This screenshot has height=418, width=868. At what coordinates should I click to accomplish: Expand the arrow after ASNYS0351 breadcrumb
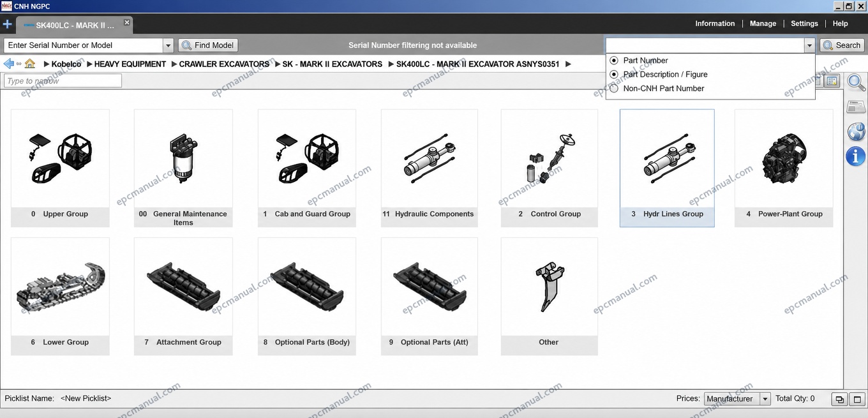568,64
